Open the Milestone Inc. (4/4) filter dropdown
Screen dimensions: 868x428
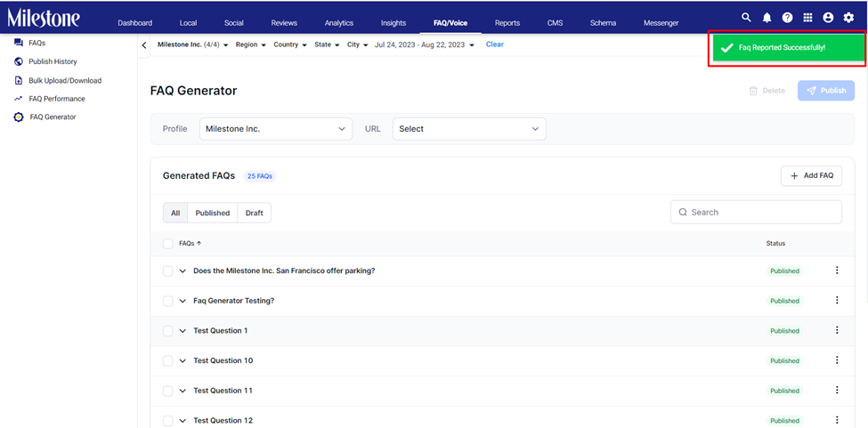[x=193, y=44]
